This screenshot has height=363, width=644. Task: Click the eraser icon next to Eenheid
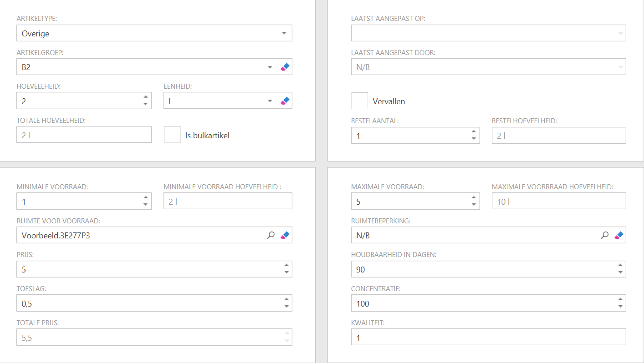click(x=285, y=101)
